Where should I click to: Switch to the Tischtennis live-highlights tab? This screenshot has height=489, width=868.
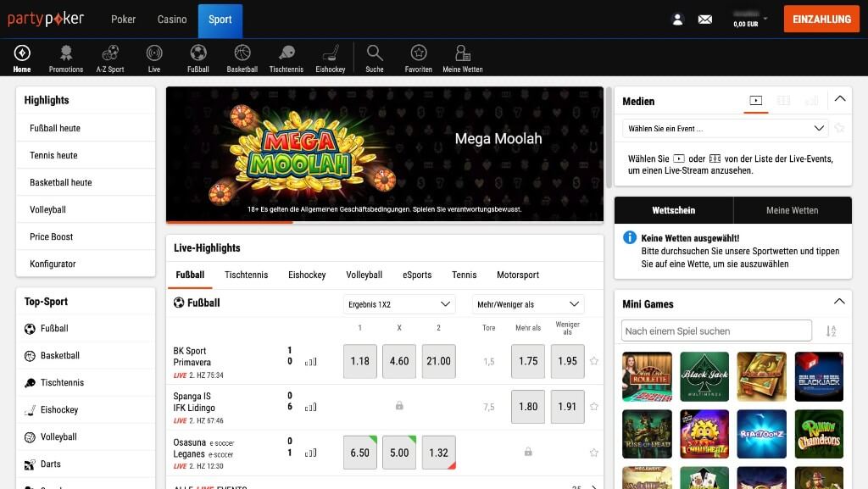click(x=247, y=275)
